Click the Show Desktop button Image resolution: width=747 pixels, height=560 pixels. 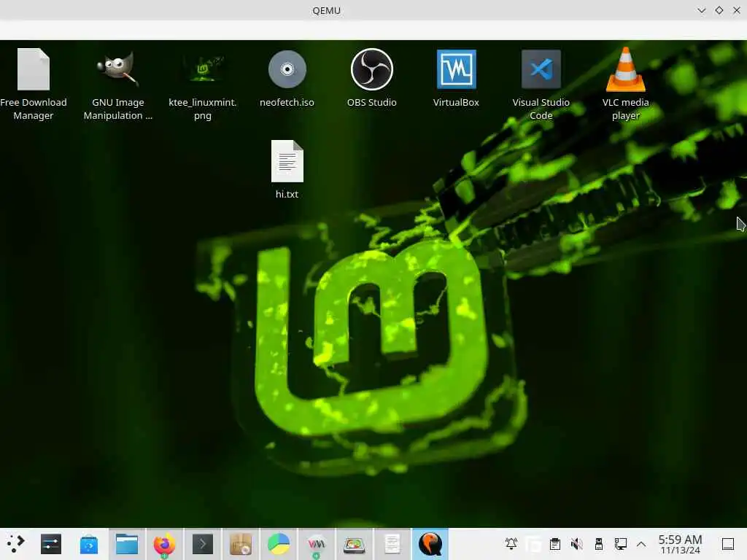pyautogui.click(x=728, y=544)
